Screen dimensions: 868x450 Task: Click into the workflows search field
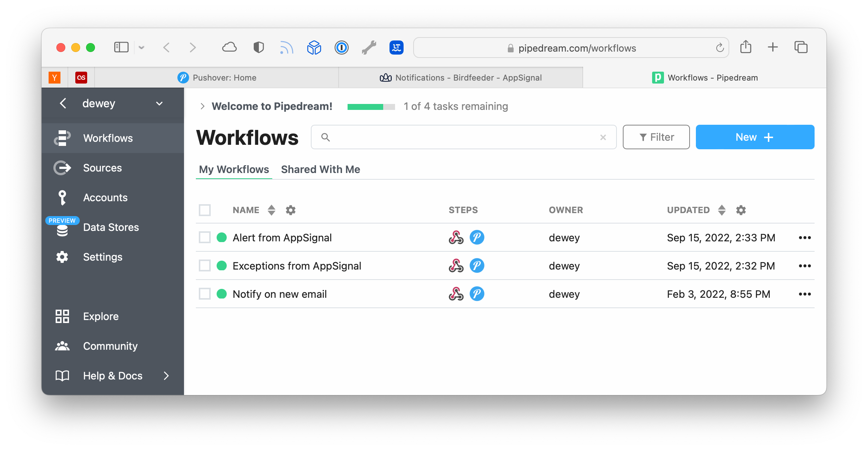point(464,137)
